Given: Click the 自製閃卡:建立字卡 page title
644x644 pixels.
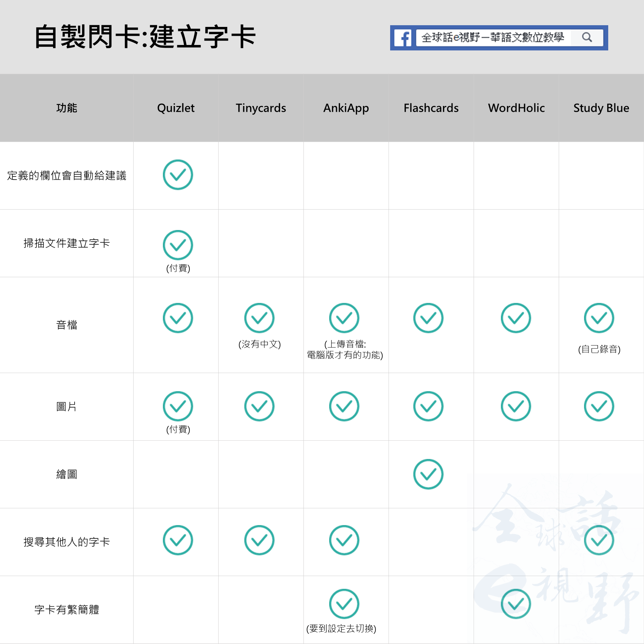Looking at the screenshot, I should point(145,37).
